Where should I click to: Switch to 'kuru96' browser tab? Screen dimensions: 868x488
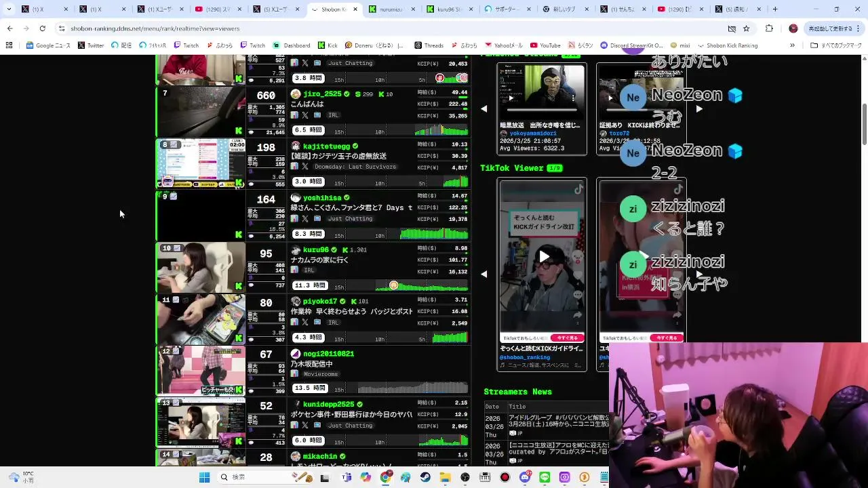point(449,9)
